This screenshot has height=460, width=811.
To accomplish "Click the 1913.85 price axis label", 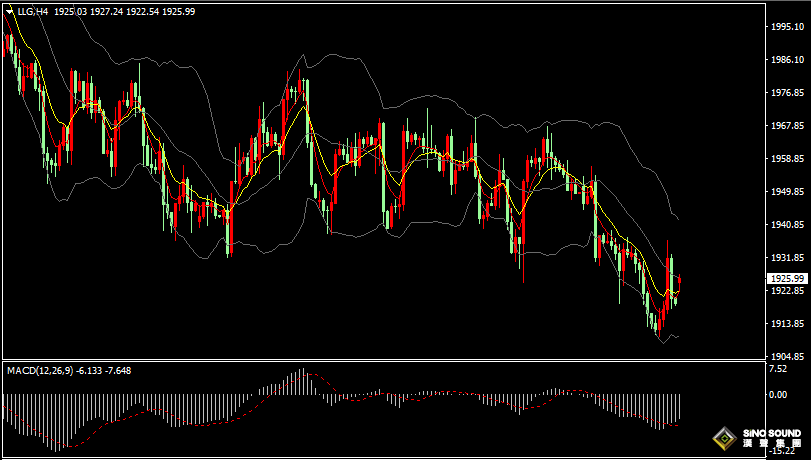I will tap(786, 324).
